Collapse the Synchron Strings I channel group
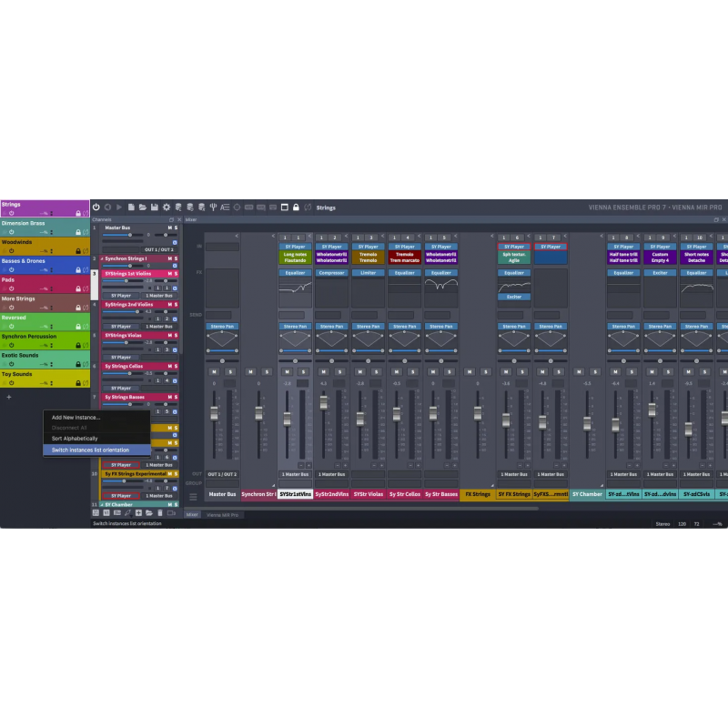728x728 pixels. click(102, 258)
